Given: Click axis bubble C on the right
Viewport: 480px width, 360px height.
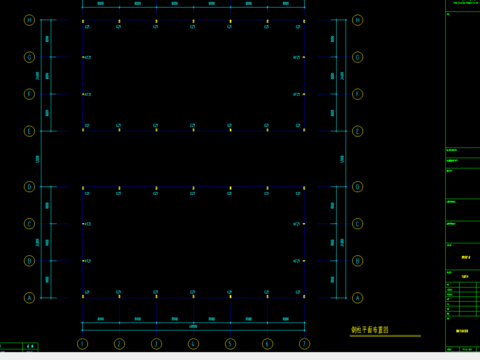Looking at the screenshot, I should click(x=357, y=224).
